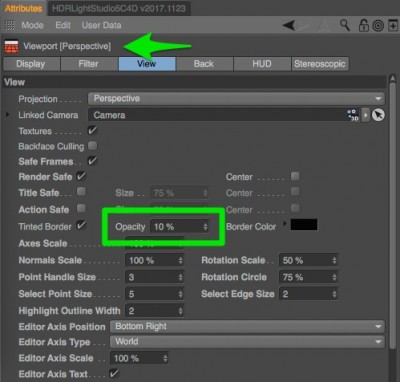Toggle the Textures checkbox
The image size is (400, 382).
pos(92,130)
